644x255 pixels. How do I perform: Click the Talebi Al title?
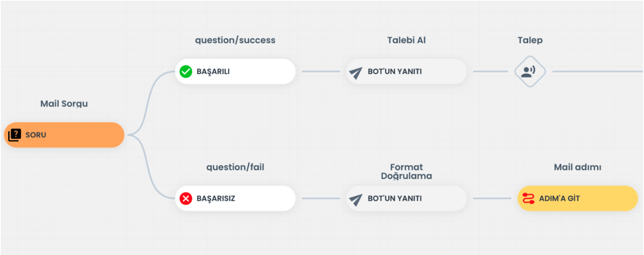[x=406, y=40]
